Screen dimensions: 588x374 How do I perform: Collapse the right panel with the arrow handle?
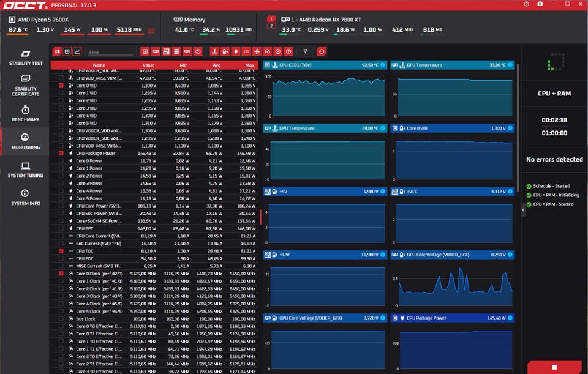click(x=523, y=210)
